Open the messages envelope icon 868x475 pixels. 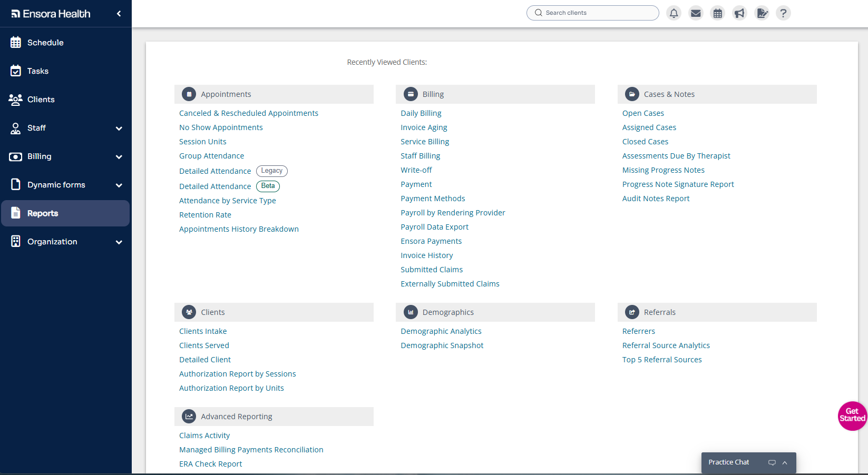pos(696,13)
